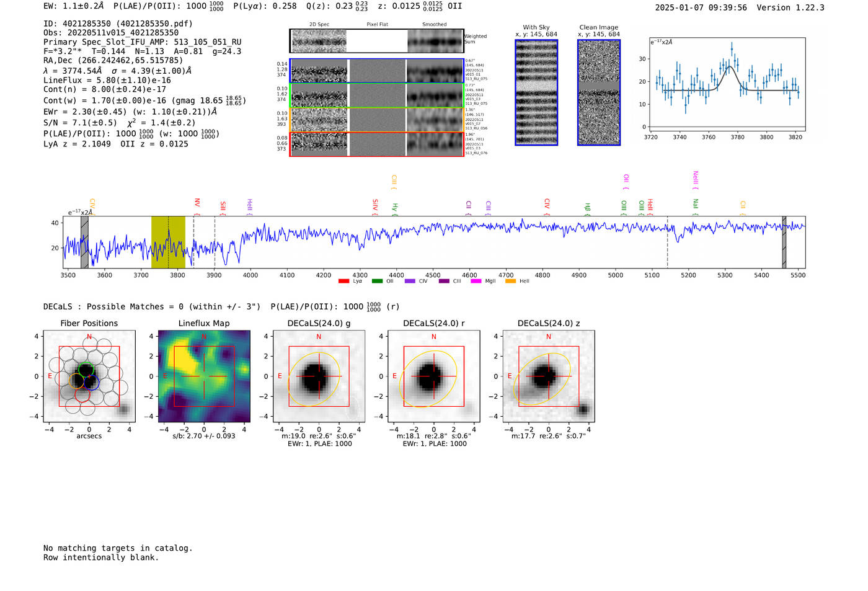Open the DECaLS(24.0) g cutout
The width and height of the screenshot is (868, 591).
(x=319, y=376)
